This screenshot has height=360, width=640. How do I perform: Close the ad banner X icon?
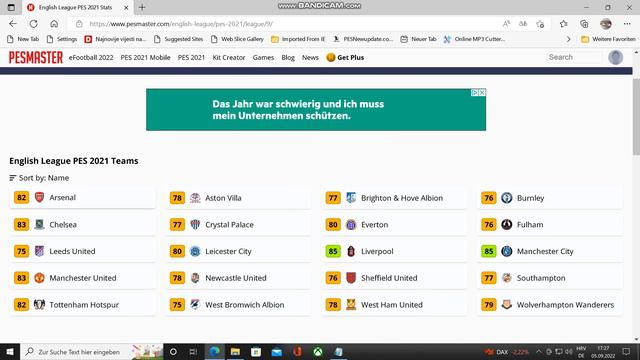point(482,93)
